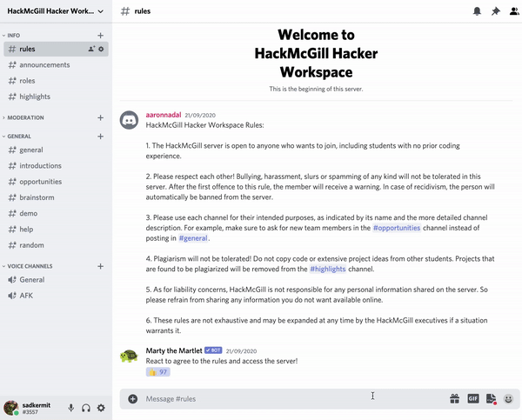Click the plus attachment button beside message box
Image resolution: width=522 pixels, height=420 pixels.
coord(133,398)
